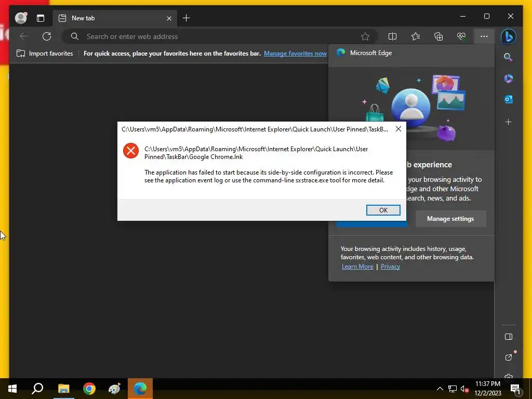Viewport: 532px width, 399px height.
Task: Launch Google Chrome from taskbar
Action: click(89, 389)
